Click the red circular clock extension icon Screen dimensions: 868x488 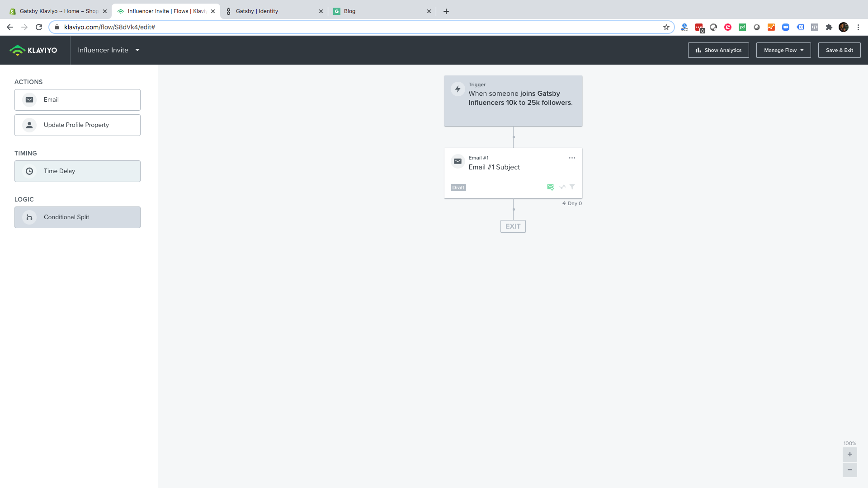728,27
